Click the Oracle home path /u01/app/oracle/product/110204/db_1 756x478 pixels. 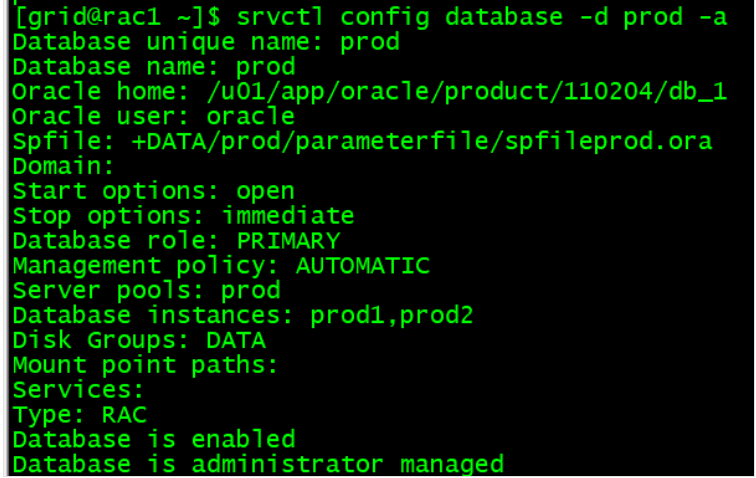pos(462,92)
